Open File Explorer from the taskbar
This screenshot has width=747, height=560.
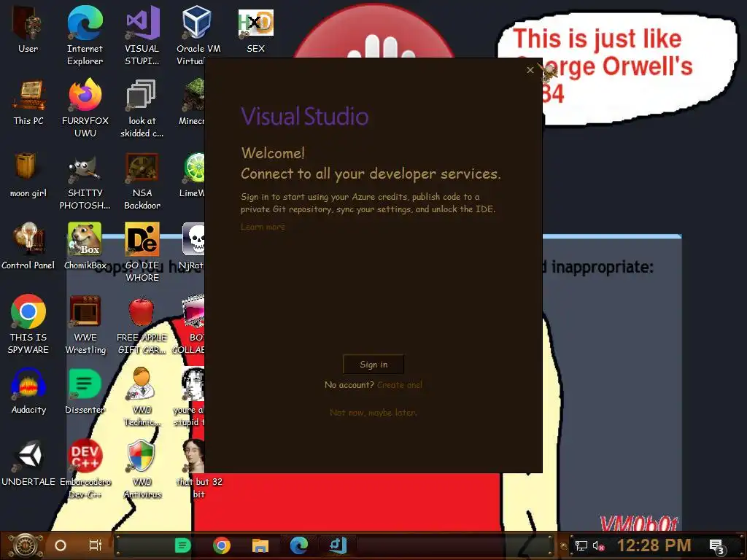[x=260, y=545]
